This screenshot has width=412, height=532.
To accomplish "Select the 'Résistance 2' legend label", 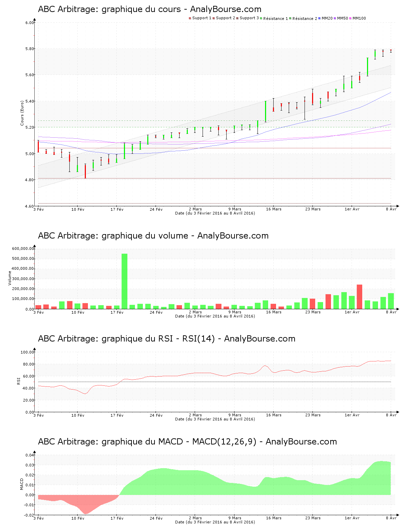I will (x=305, y=19).
